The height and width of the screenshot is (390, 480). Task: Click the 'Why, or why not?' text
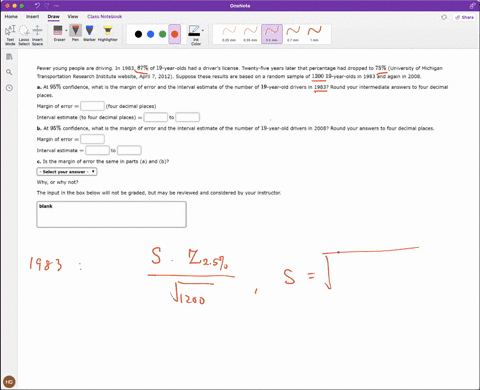[57, 182]
